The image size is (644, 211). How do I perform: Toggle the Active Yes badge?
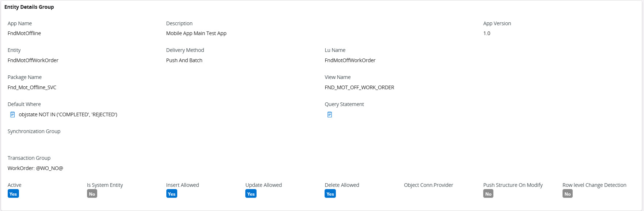click(x=13, y=194)
